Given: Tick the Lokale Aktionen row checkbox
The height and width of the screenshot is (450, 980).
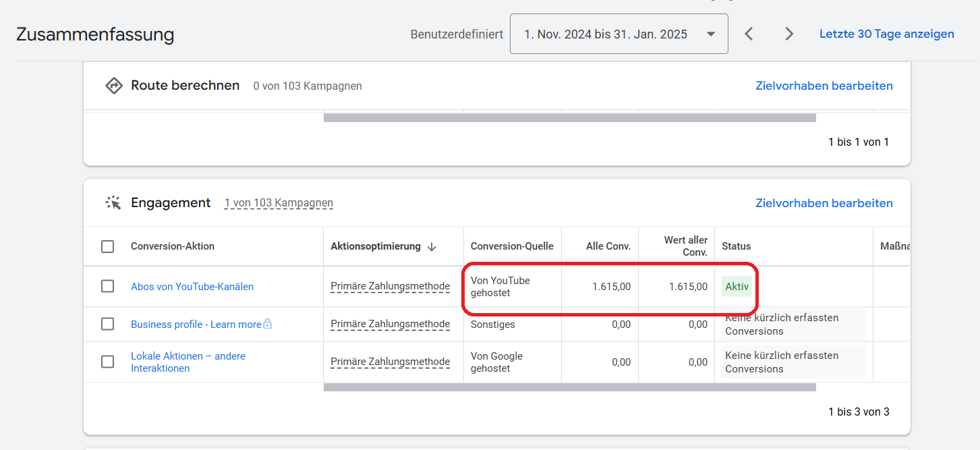Looking at the screenshot, I should [107, 362].
